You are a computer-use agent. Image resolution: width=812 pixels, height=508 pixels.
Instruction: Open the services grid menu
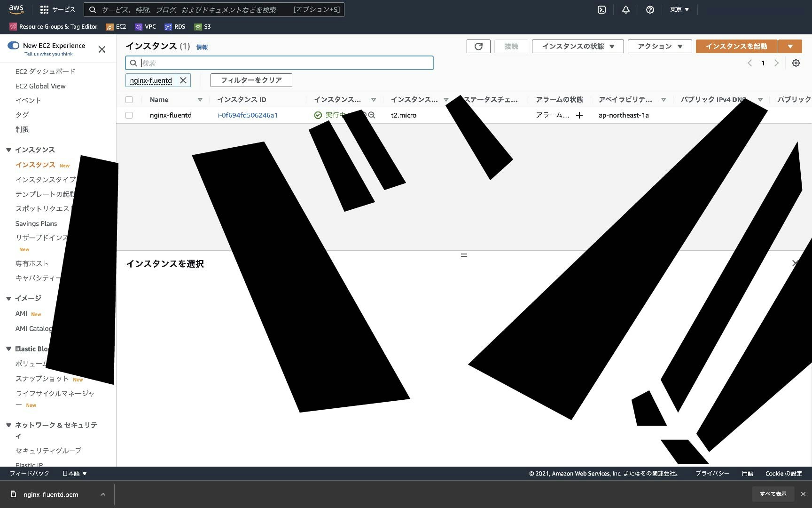click(44, 10)
